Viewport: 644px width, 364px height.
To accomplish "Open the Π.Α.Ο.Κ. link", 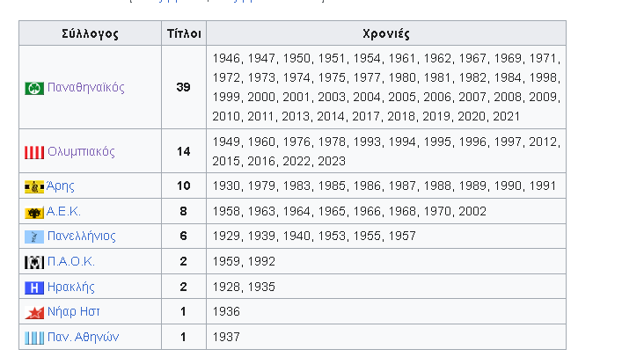I will point(71,262).
